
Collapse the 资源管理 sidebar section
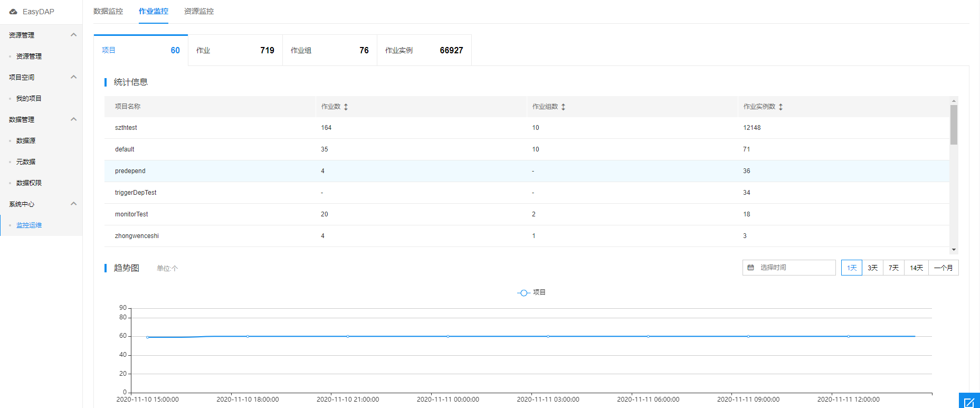[73, 35]
